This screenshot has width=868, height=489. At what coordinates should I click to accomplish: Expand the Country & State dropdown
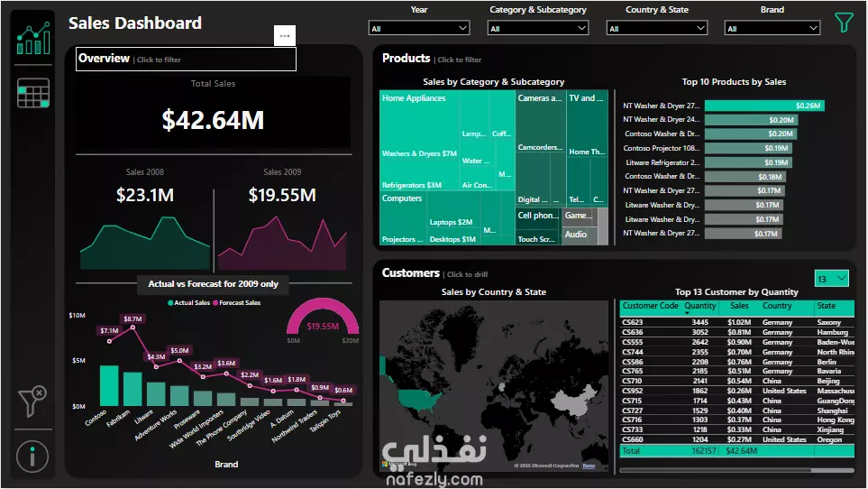[x=656, y=28]
